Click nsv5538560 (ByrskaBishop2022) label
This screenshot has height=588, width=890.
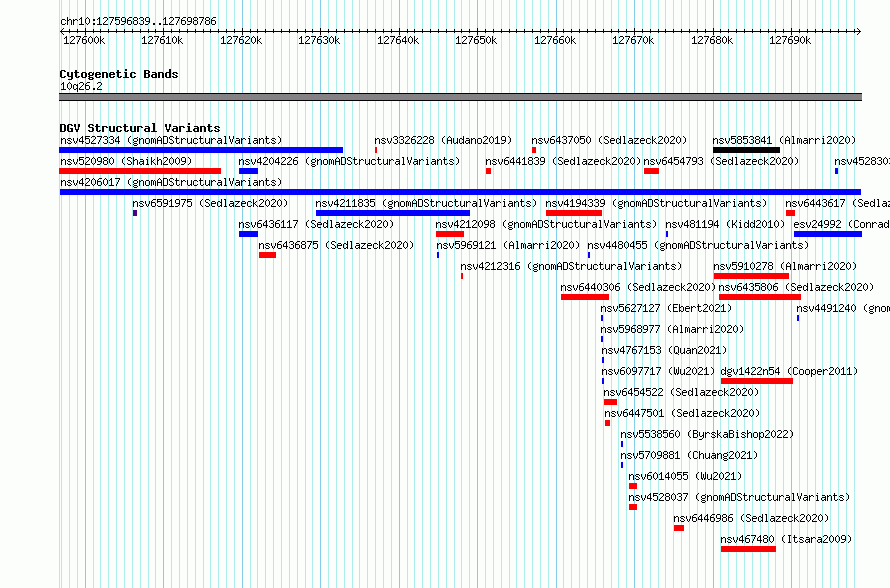click(x=707, y=434)
